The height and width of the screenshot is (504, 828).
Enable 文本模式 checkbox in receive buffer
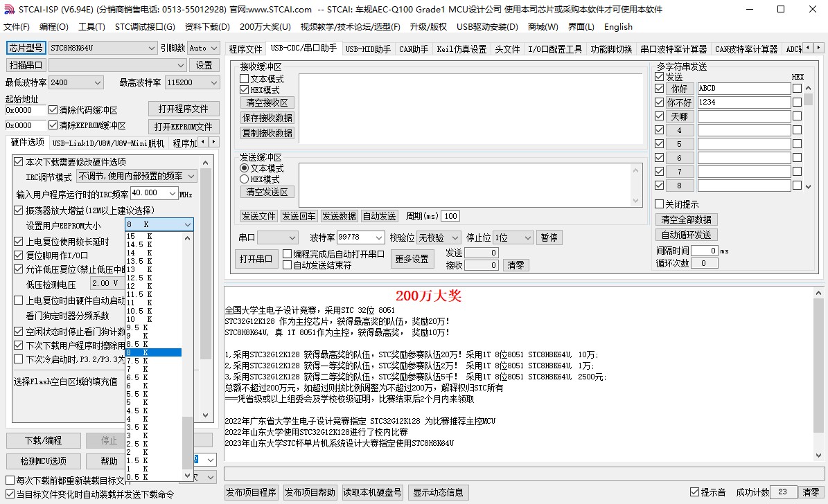pos(244,79)
